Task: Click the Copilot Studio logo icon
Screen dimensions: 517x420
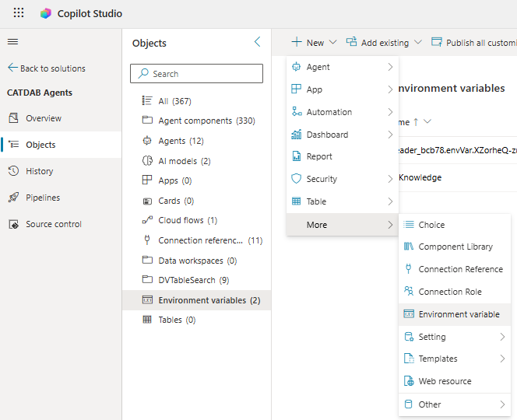Action: pos(46,13)
